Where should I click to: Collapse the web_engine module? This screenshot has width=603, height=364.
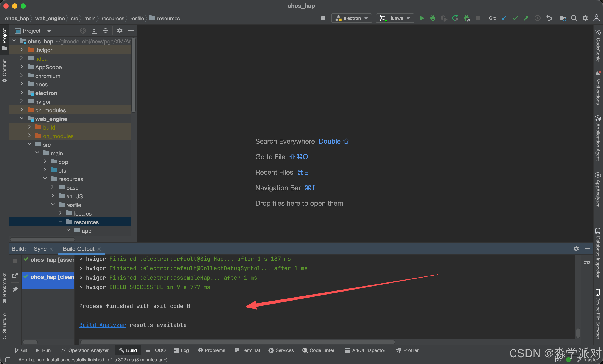point(22,119)
